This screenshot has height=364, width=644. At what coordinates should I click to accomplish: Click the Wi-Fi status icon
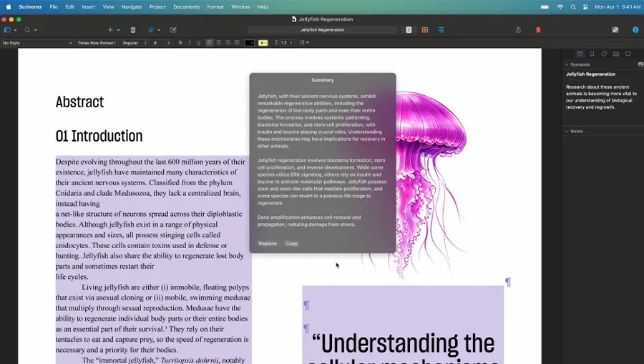560,7
